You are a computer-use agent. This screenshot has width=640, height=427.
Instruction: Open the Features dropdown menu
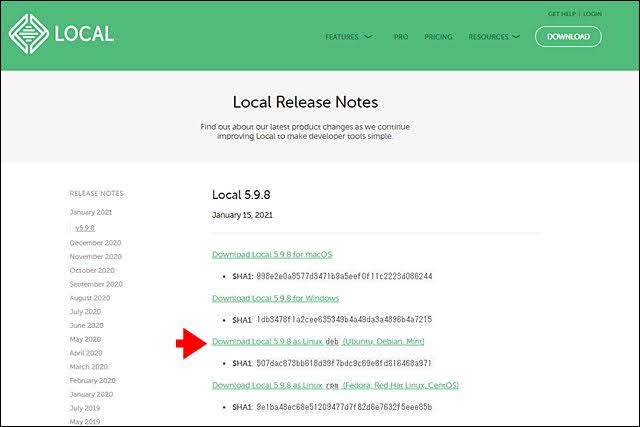(x=349, y=37)
